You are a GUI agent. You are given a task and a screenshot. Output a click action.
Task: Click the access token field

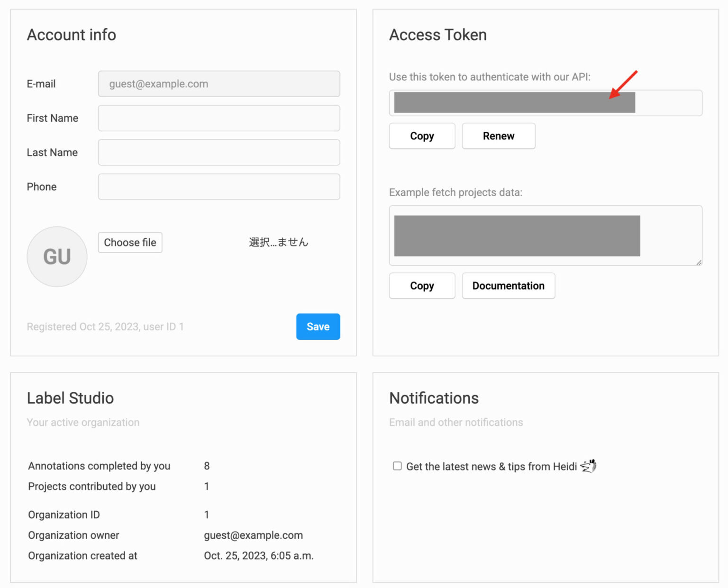545,103
